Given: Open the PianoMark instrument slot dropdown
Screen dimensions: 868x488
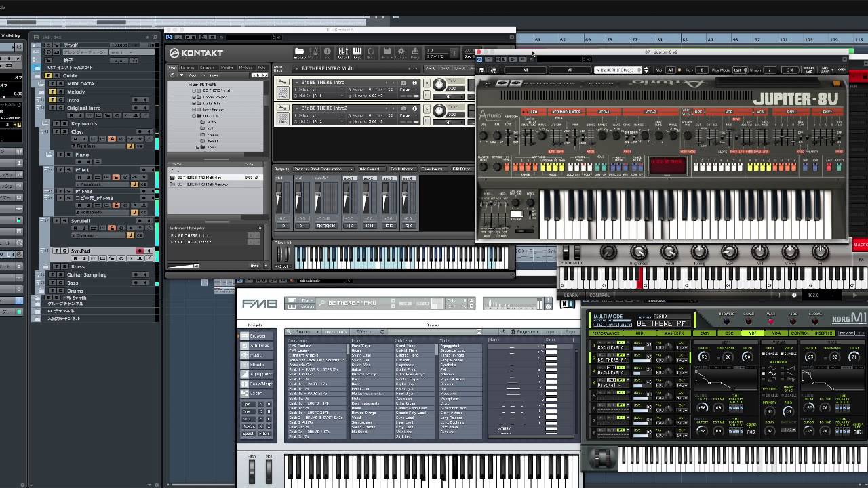Looking at the screenshot, I should (102, 184).
